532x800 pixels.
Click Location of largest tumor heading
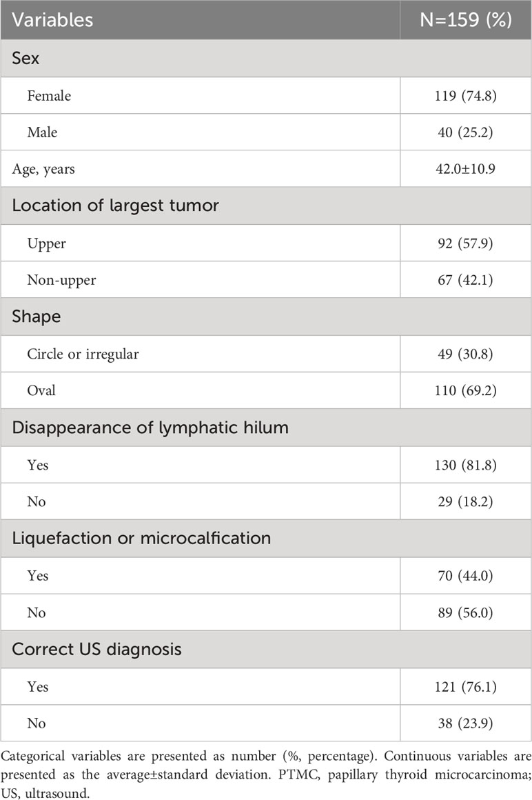click(115, 206)
